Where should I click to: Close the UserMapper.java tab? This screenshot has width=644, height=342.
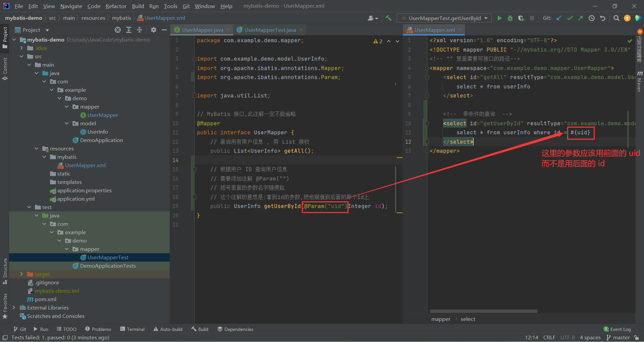click(x=228, y=30)
